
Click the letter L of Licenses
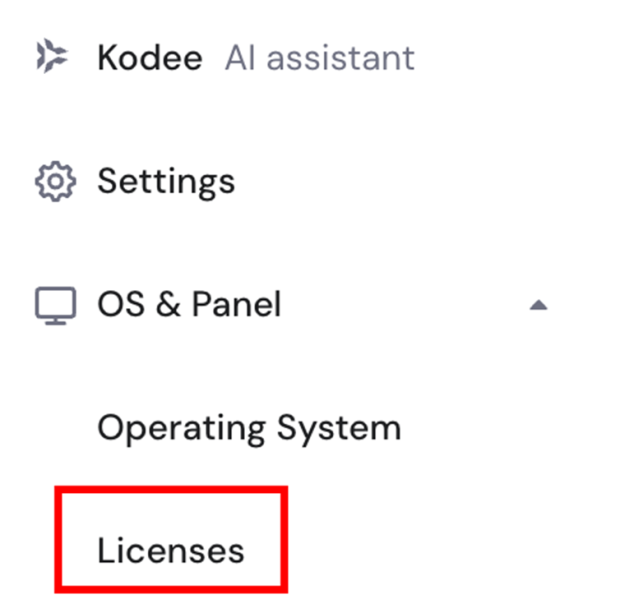coord(106,550)
